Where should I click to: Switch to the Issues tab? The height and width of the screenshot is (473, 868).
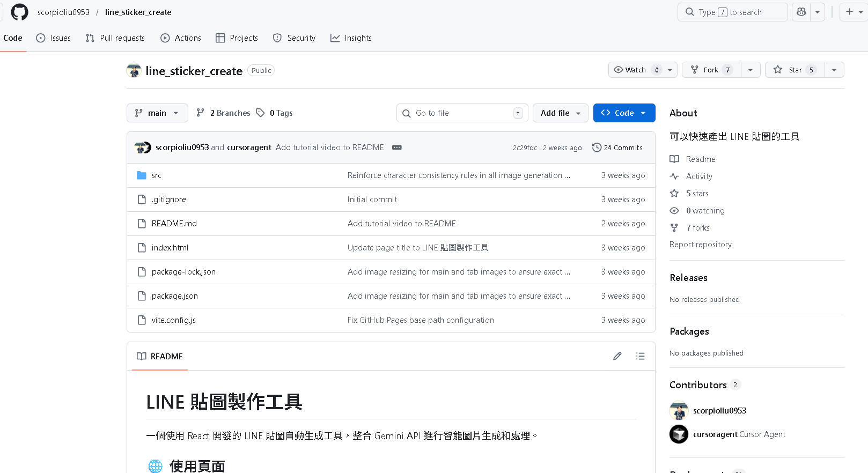tap(54, 38)
